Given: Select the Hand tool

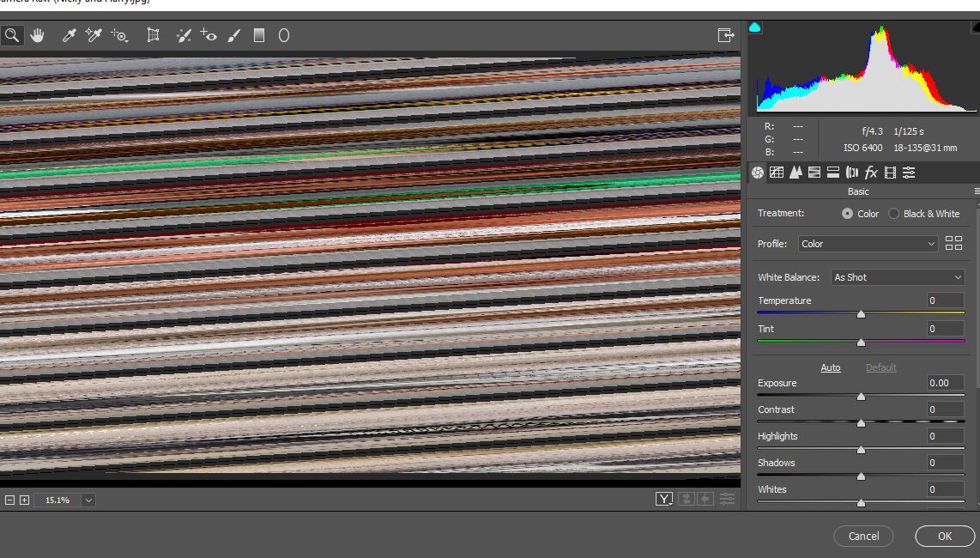Looking at the screenshot, I should pos(38,35).
